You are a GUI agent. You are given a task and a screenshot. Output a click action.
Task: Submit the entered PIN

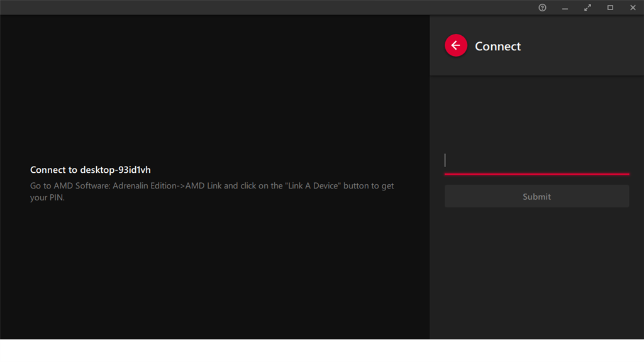click(537, 197)
